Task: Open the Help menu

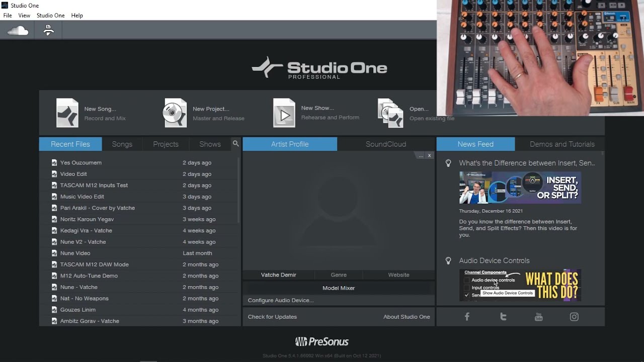Action: pyautogui.click(x=77, y=16)
